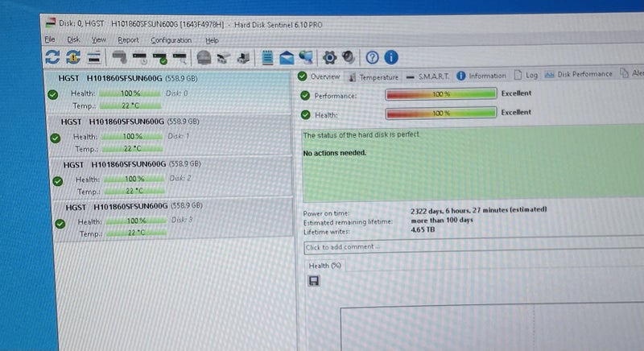Click the green check icon beside Disk 1

[55, 138]
